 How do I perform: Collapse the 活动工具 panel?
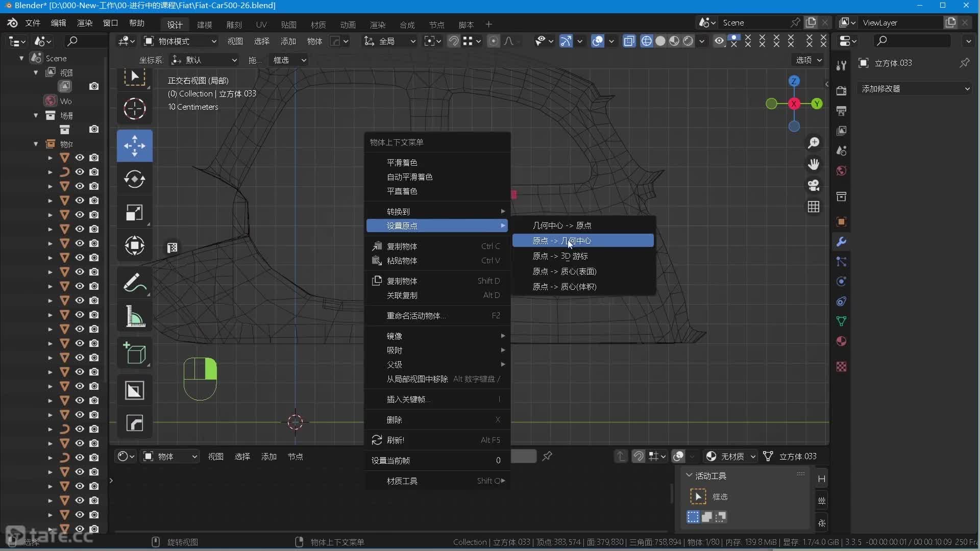pos(689,475)
